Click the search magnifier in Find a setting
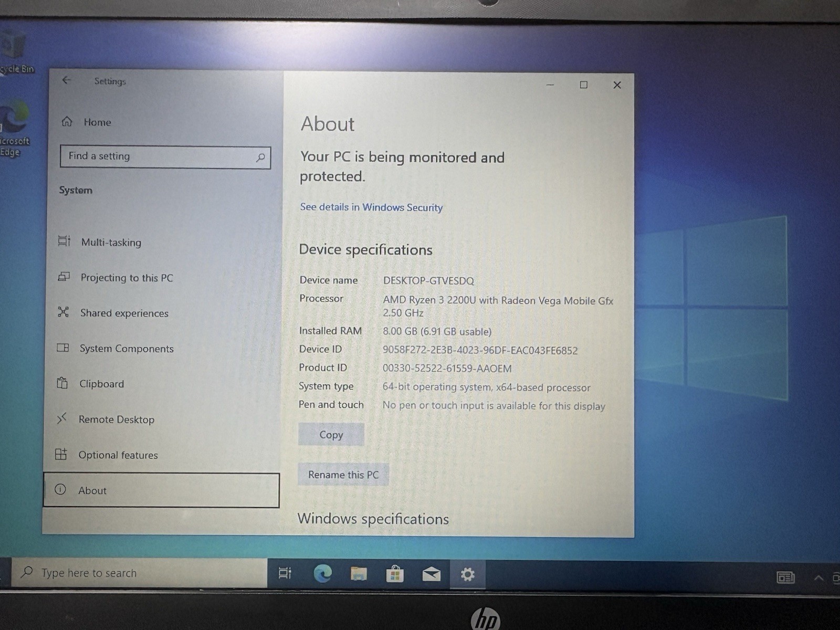The image size is (840, 630). (x=260, y=157)
